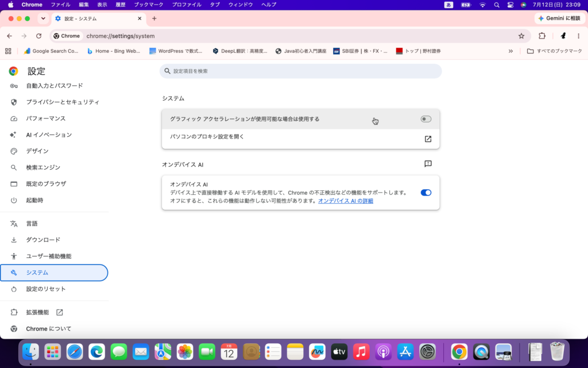
Task: Open WordPress で数式 bookmark
Action: 176,51
